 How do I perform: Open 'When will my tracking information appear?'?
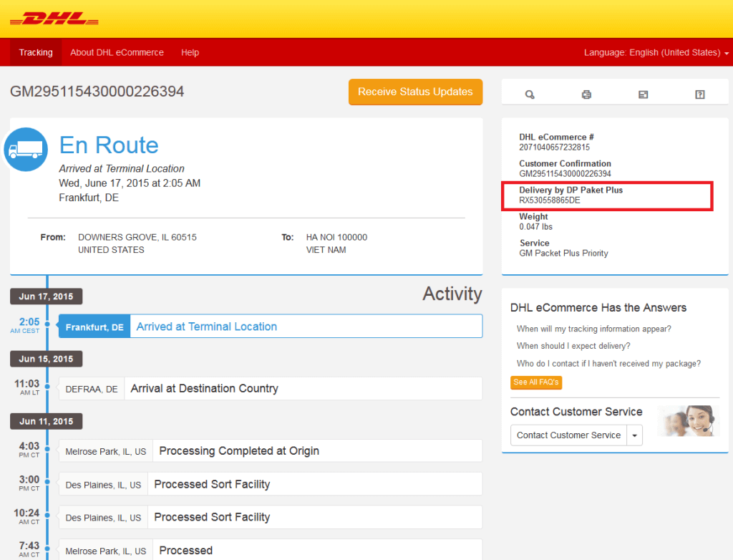593,329
